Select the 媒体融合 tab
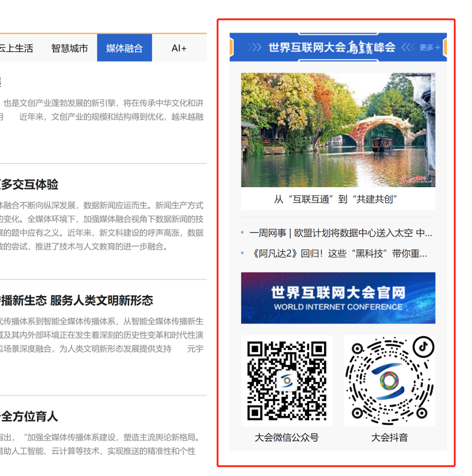 (124, 48)
